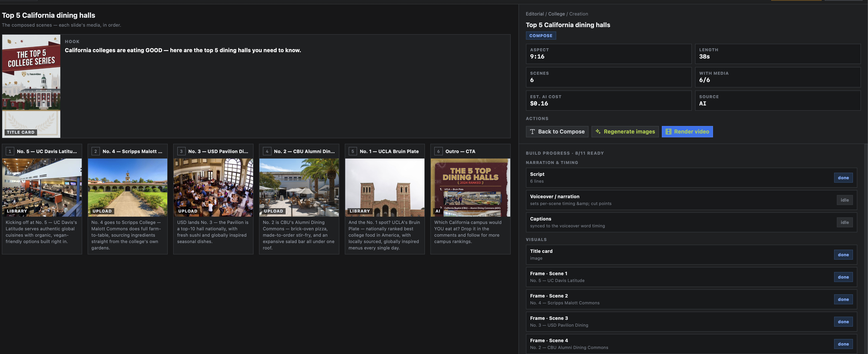Click done status on Frame · Scene 2
The width and height of the screenshot is (868, 354).
click(843, 299)
